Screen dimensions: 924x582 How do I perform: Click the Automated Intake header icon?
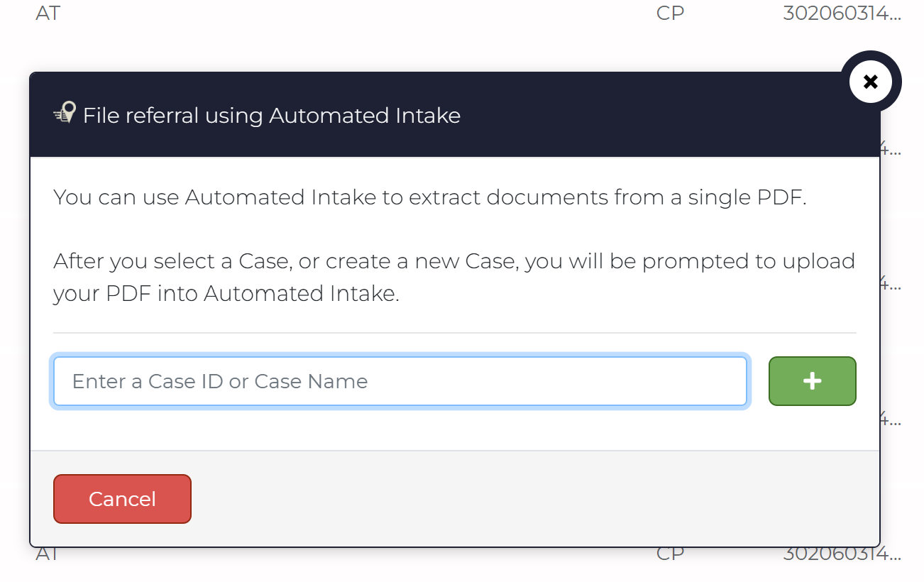[x=65, y=114]
